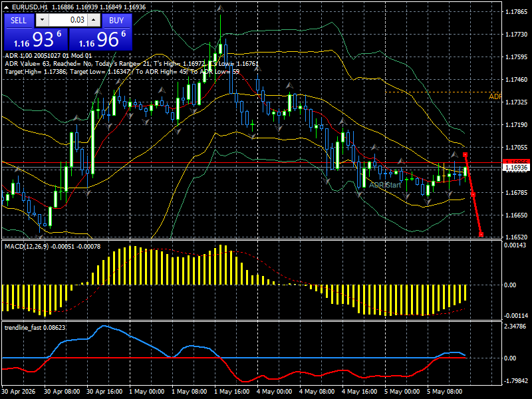Click the 1.17730 price axis label

tap(517, 35)
